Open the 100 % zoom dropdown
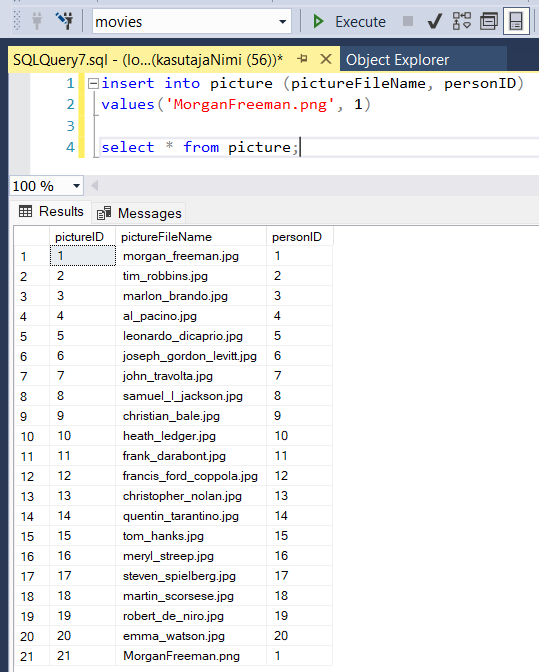Viewport: 539px width, 672px height. (x=77, y=186)
